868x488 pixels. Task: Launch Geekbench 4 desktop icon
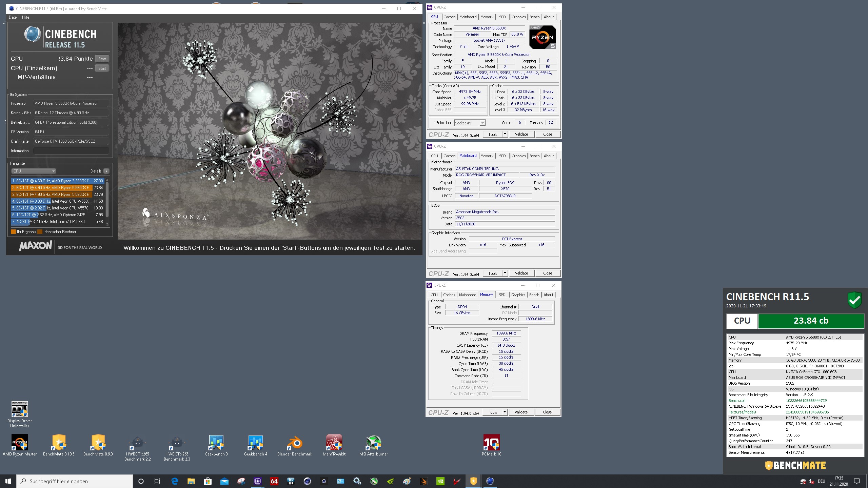tap(256, 445)
